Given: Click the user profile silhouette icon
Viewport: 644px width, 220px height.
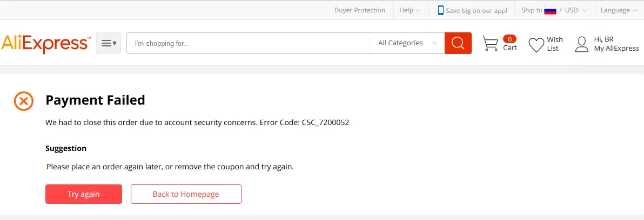Looking at the screenshot, I should [581, 44].
